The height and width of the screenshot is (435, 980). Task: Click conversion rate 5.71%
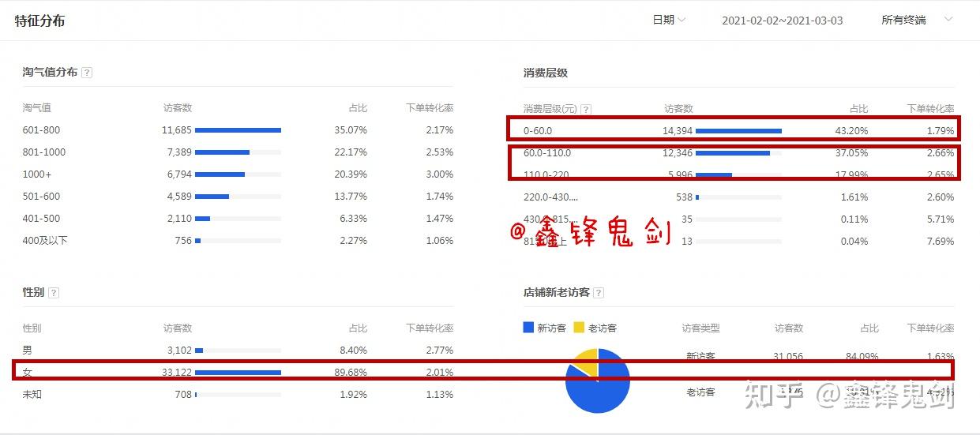pyautogui.click(x=940, y=219)
